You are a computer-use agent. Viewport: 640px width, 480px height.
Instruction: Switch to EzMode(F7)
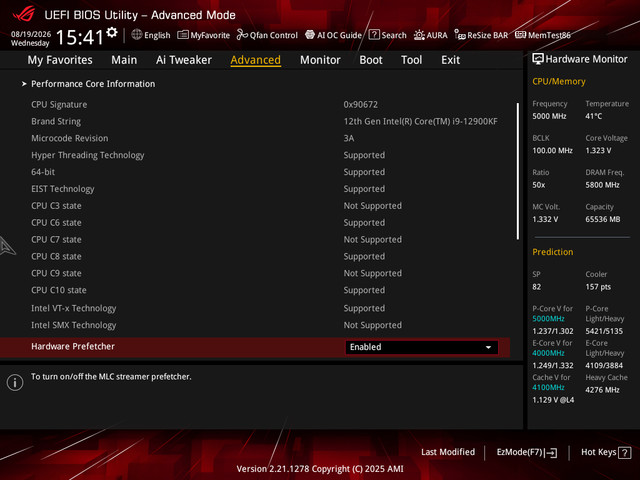click(x=527, y=452)
